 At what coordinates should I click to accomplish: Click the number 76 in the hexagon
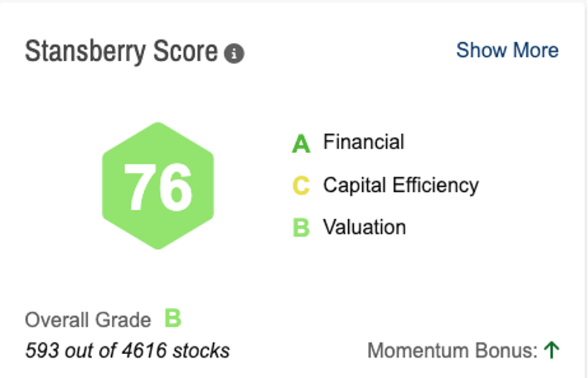(158, 186)
